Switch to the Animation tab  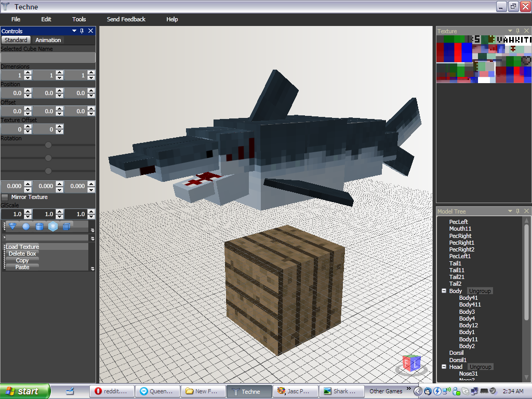pos(48,39)
